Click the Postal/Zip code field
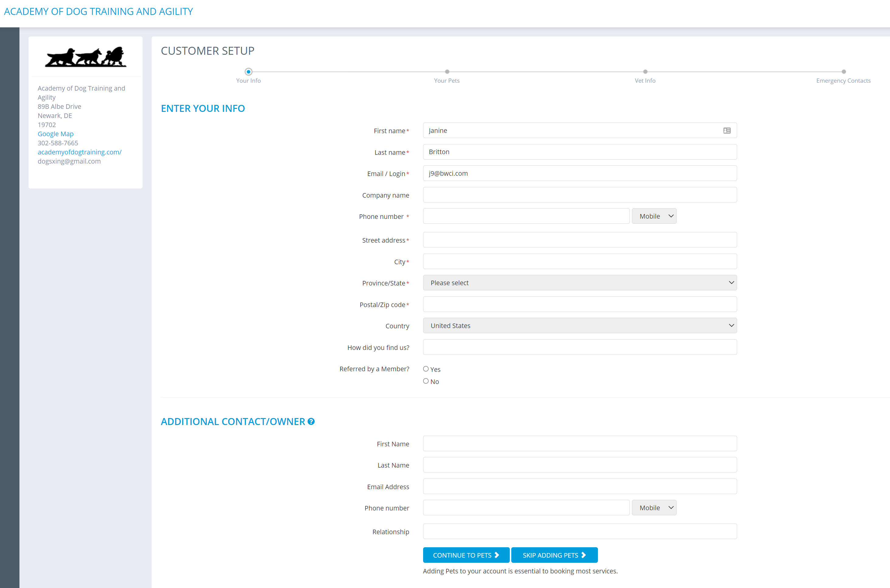The width and height of the screenshot is (890, 588). click(x=580, y=304)
